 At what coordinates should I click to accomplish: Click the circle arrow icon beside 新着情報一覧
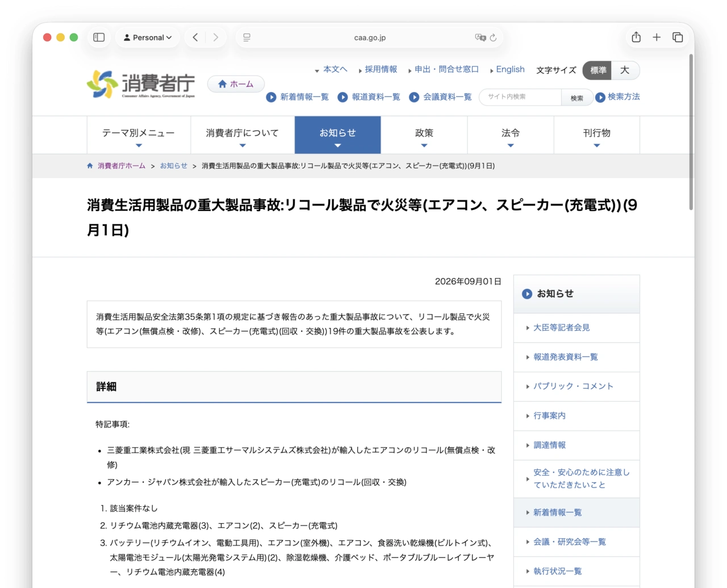(271, 97)
